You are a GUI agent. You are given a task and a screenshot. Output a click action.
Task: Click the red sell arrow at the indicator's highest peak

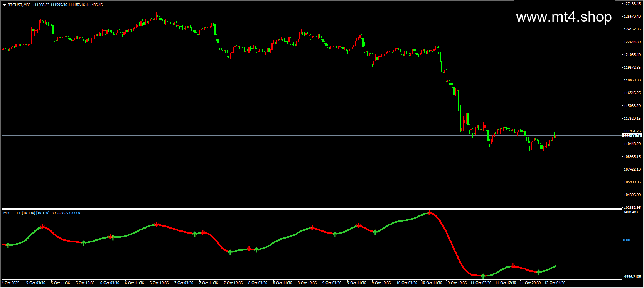[x=430, y=213]
